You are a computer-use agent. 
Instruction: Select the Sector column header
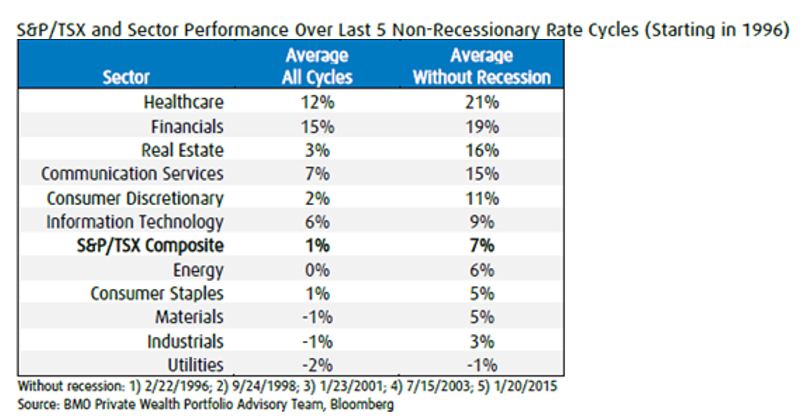coord(126,76)
